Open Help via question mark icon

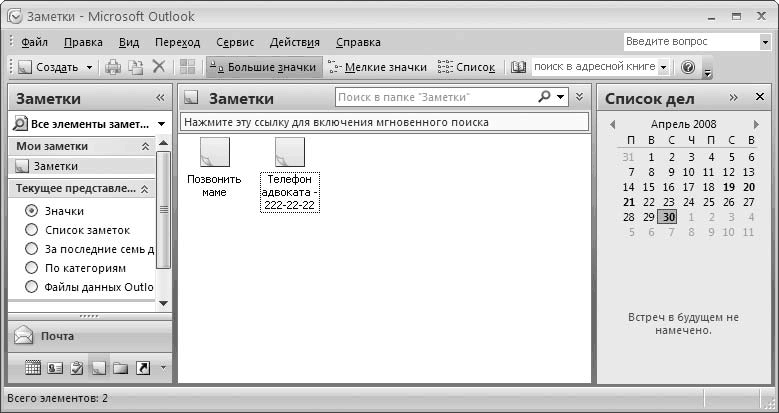[x=688, y=67]
